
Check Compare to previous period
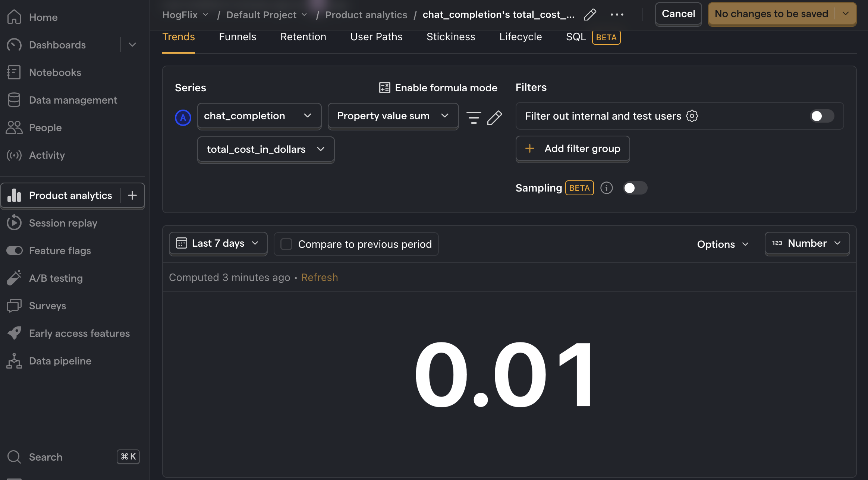click(286, 244)
